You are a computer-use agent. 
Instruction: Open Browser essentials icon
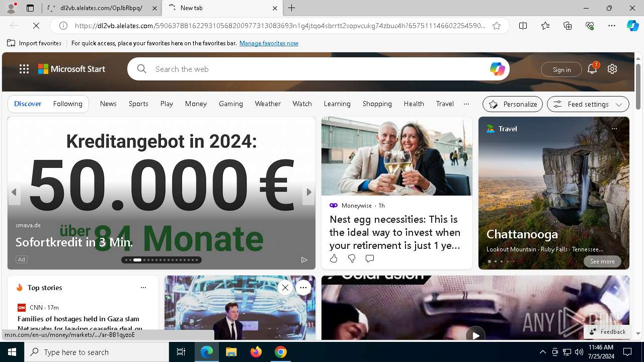pos(590,26)
